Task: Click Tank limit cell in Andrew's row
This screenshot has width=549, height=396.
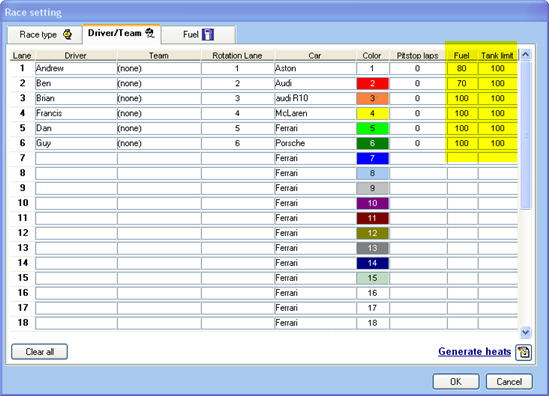Action: coord(498,68)
